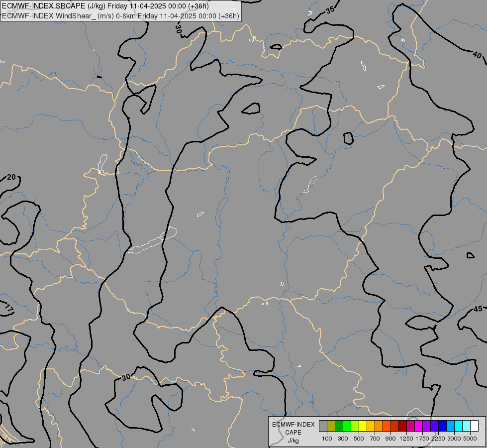Click the 5000 legend value
487x448 pixels.
point(470,439)
